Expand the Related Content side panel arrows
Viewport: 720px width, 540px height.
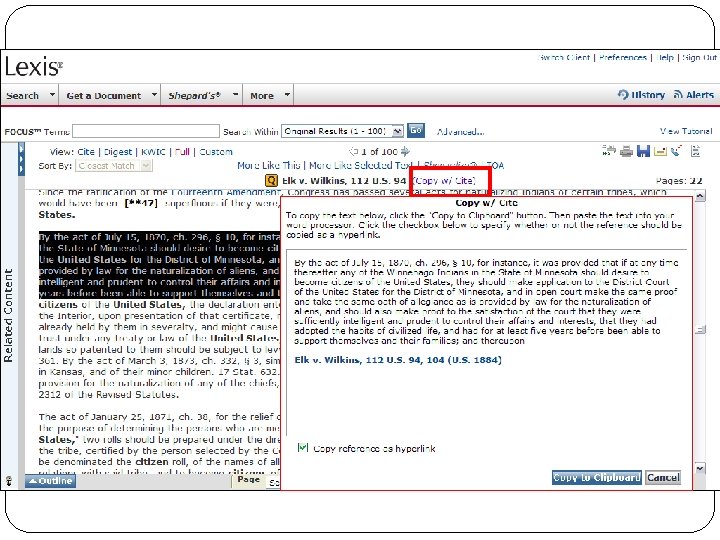point(21,159)
